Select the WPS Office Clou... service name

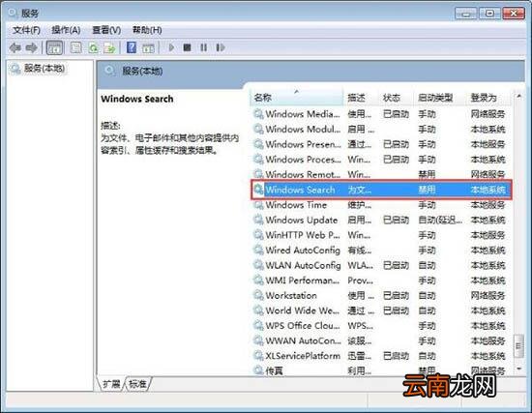click(303, 325)
